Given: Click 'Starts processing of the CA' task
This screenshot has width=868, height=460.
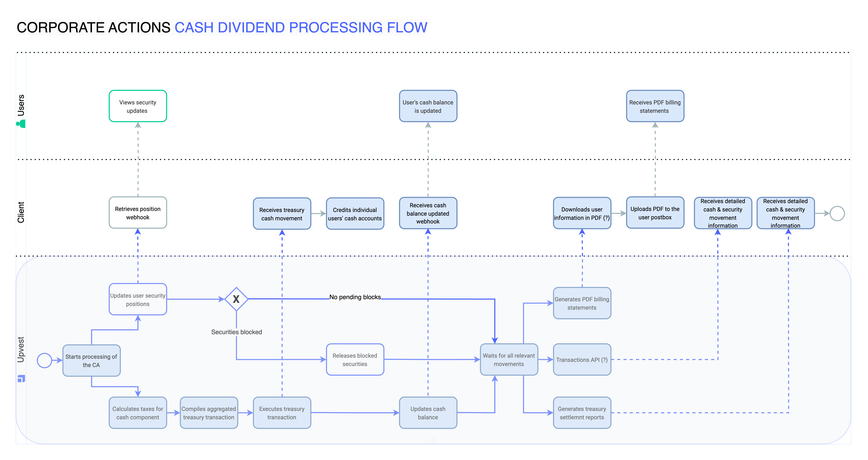Looking at the screenshot, I should (91, 361).
